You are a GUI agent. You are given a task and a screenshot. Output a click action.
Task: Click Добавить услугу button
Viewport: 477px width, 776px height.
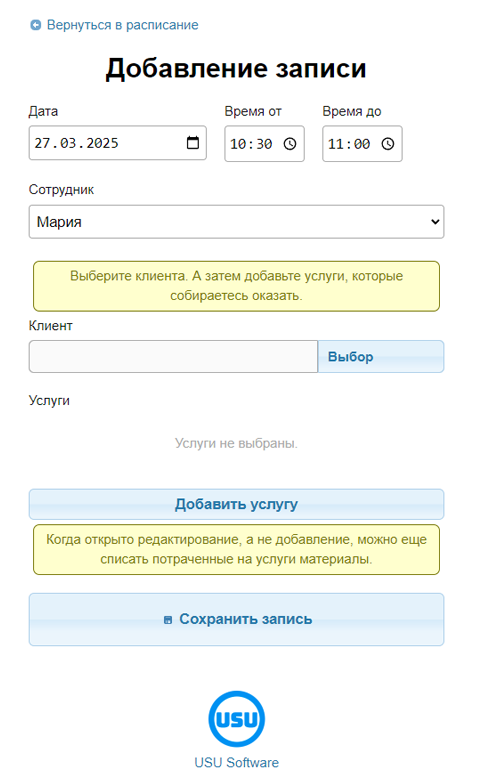tap(237, 504)
